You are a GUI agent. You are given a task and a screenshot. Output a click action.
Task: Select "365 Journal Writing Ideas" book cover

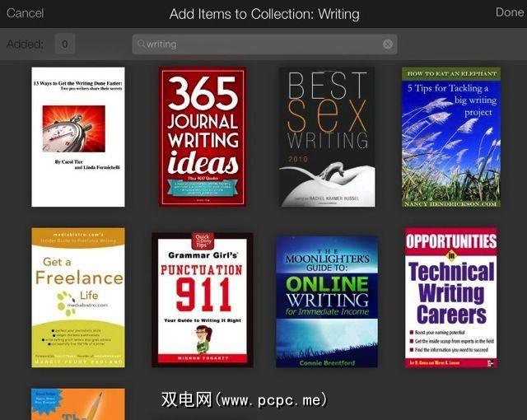click(203, 137)
